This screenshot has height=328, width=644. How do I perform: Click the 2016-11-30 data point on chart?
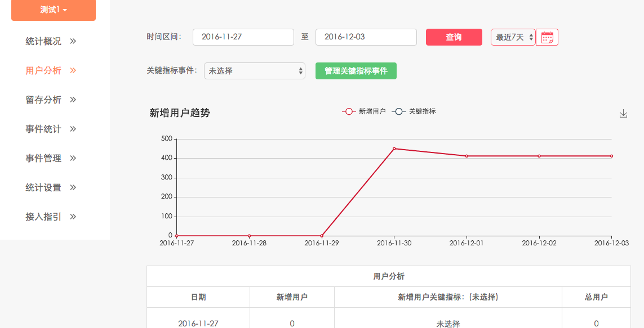394,149
